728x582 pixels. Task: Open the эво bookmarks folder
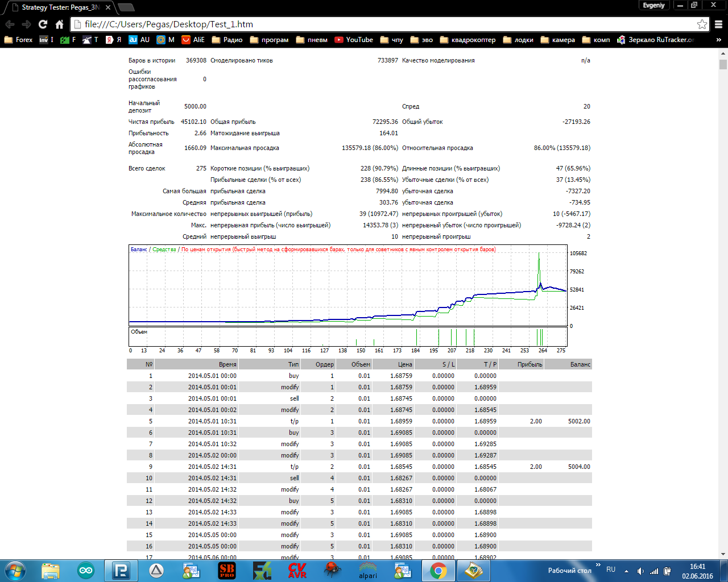tap(421, 40)
